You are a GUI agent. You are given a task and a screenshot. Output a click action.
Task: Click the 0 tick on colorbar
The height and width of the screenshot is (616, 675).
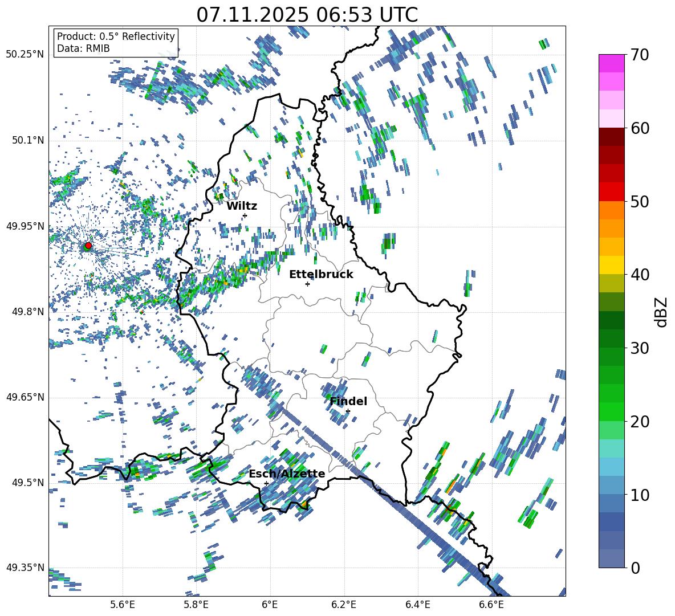point(635,568)
